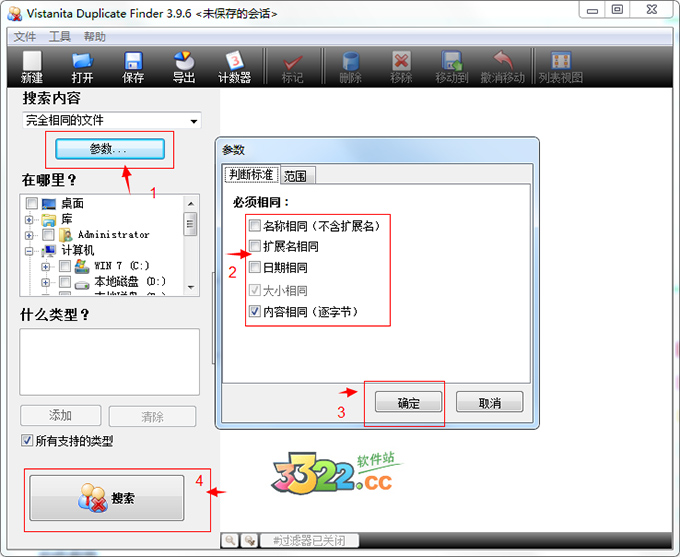Check the WIN 7 (C:) drive checkbox
This screenshot has height=557, width=680.
[65, 265]
